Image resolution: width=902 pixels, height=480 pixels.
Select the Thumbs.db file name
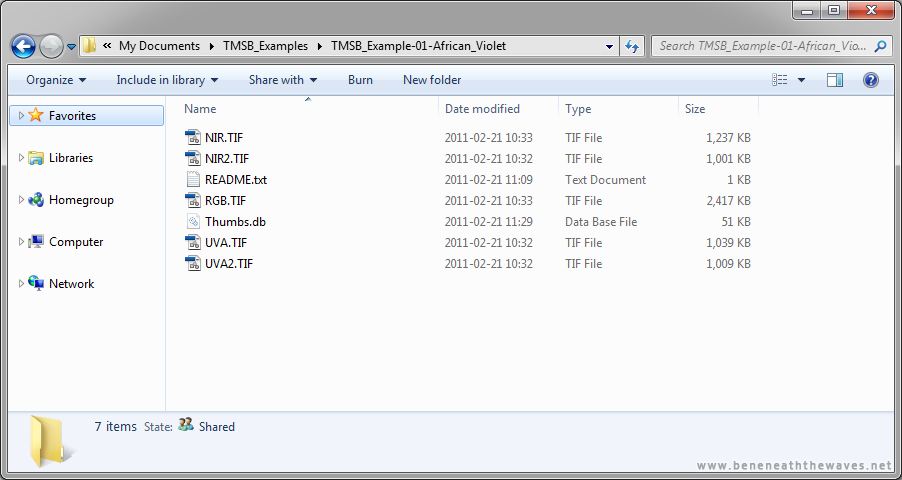pyautogui.click(x=235, y=222)
